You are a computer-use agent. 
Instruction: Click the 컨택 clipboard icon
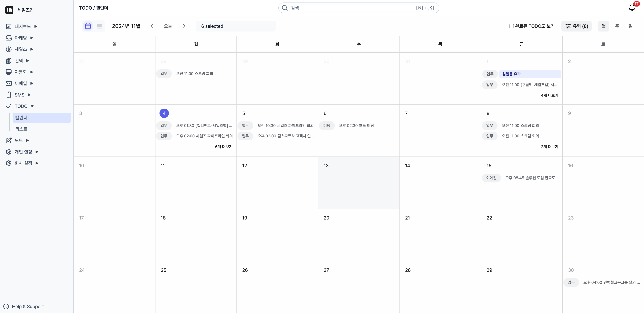click(x=9, y=61)
